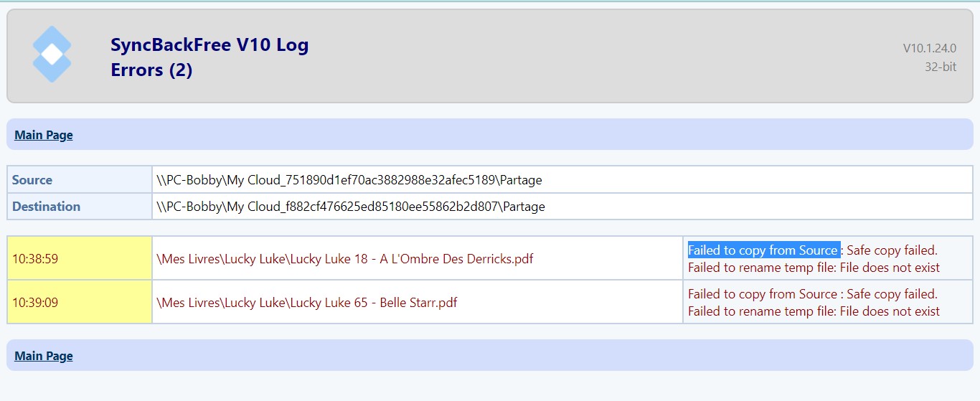Open the bottom Main Page link
The image size is (980, 401).
(x=44, y=356)
